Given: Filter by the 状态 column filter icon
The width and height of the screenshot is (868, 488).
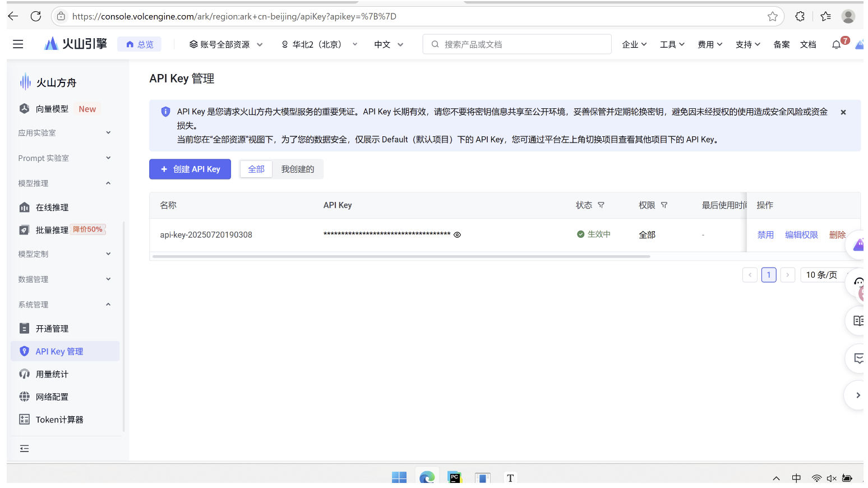Looking at the screenshot, I should [601, 205].
